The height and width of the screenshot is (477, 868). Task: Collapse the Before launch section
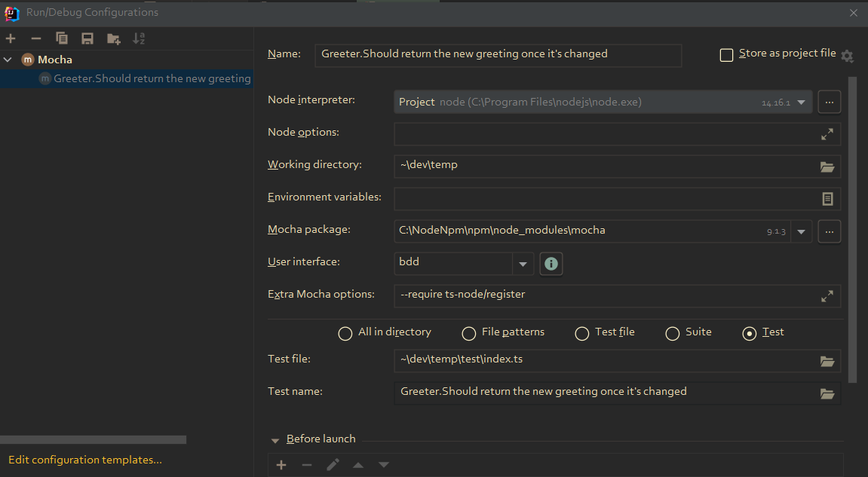(x=275, y=439)
